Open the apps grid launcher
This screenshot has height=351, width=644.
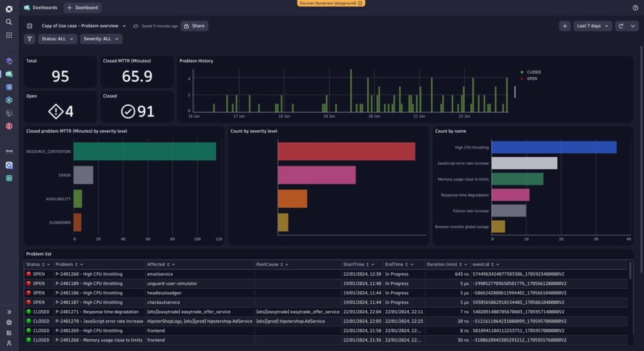9,35
